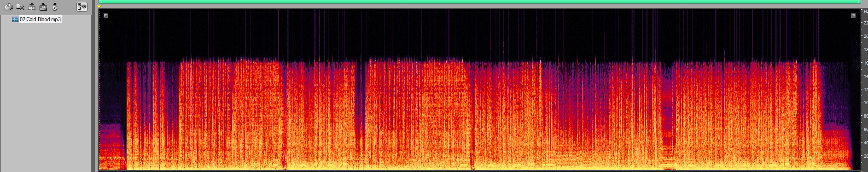The width and height of the screenshot is (868, 172).
Task: Click the Close File icon with X
Action: [20, 6]
